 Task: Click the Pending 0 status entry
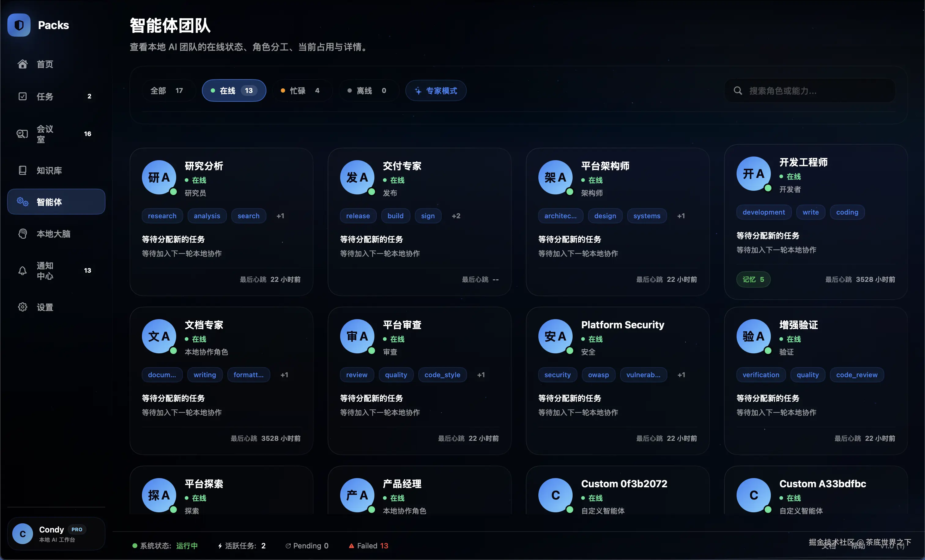pos(307,546)
